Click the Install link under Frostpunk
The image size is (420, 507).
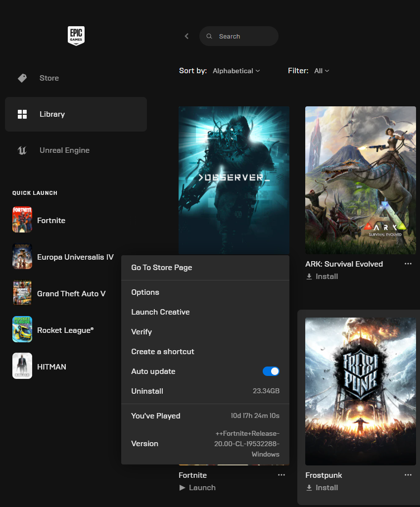[x=327, y=488]
